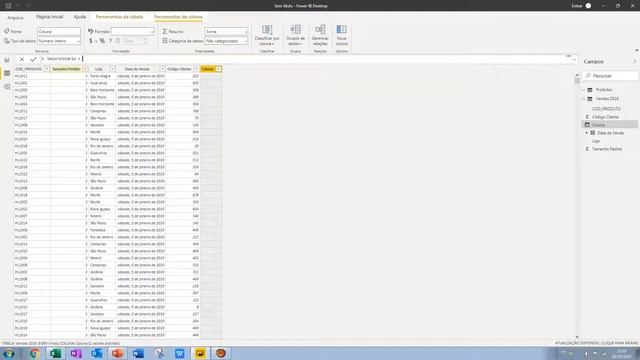Toggle thousands separator comma icon
This screenshot has width=640, height=360.
110,41
